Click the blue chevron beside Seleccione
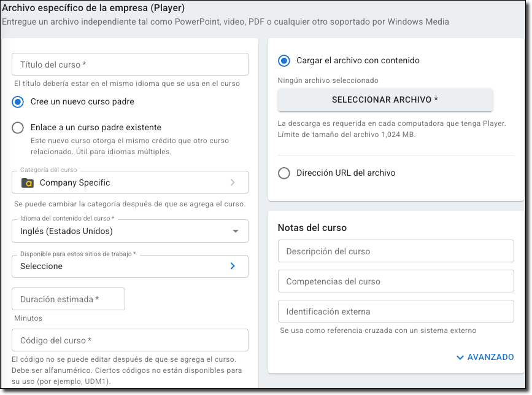Viewport: 532px width, 395px height. pos(233,266)
